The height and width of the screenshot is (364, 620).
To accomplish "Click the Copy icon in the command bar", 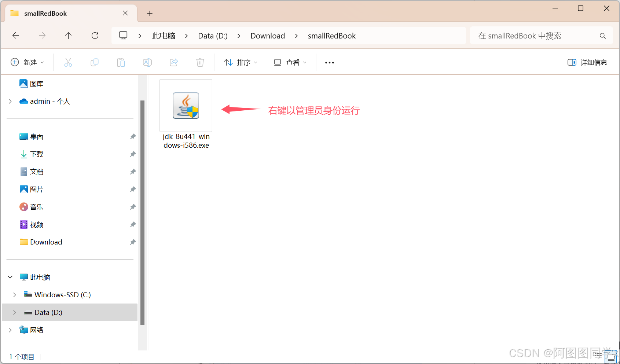I will [x=95, y=62].
